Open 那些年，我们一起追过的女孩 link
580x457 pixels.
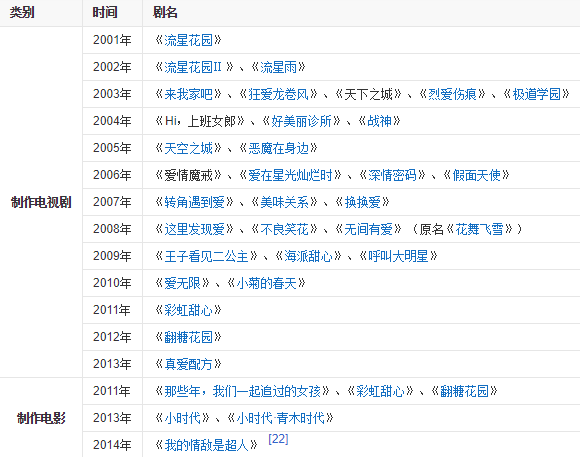tap(242, 391)
